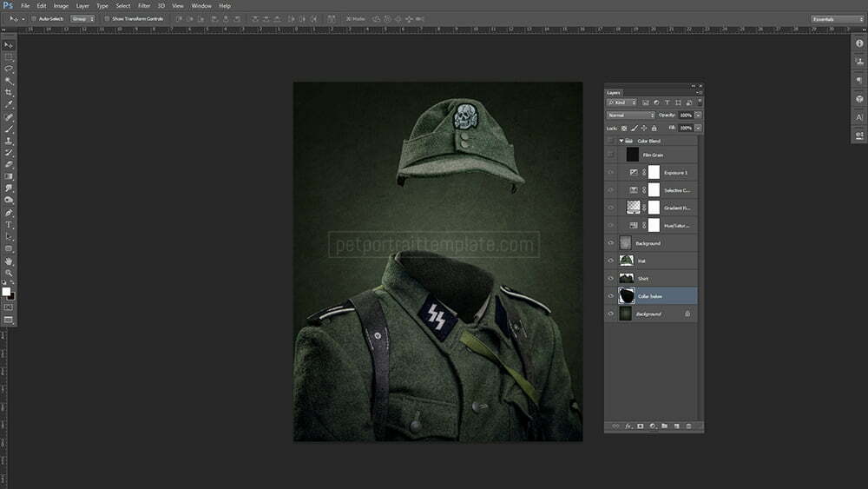Open the Fill slider arrow
The image size is (868, 489).
pos(698,128)
